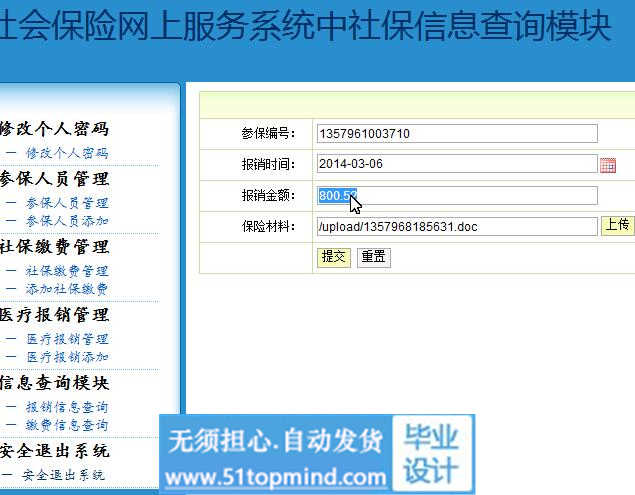
Task: Open the 报销信息查询 link
Action: coord(66,407)
